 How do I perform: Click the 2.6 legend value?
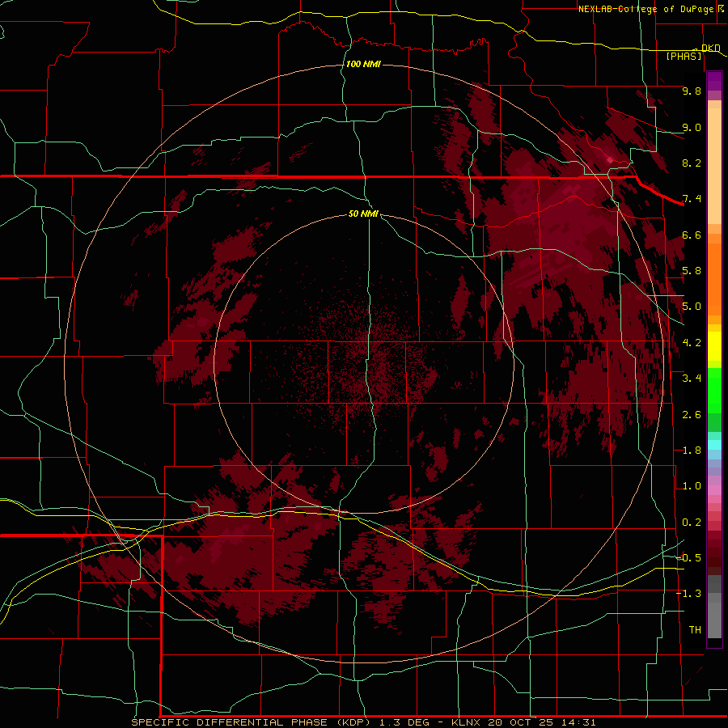[692, 415]
